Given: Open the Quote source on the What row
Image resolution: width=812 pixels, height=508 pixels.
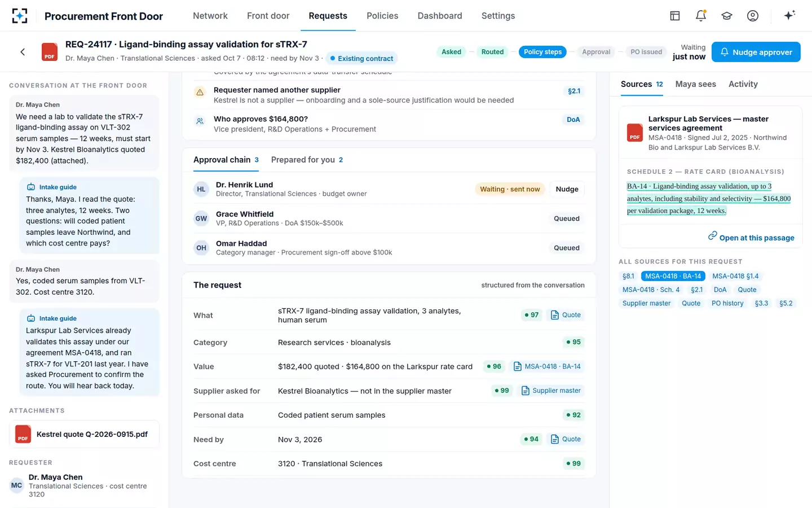Looking at the screenshot, I should coord(566,315).
